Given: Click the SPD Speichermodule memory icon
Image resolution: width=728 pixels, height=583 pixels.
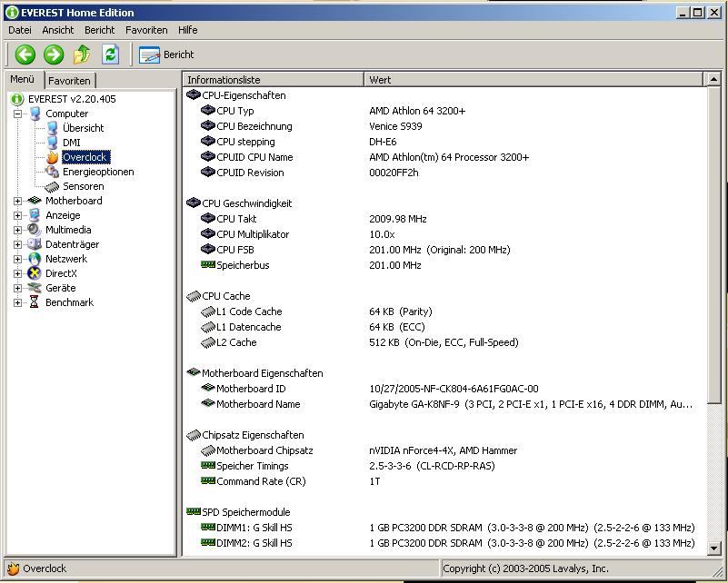Looking at the screenshot, I should pos(194,511).
